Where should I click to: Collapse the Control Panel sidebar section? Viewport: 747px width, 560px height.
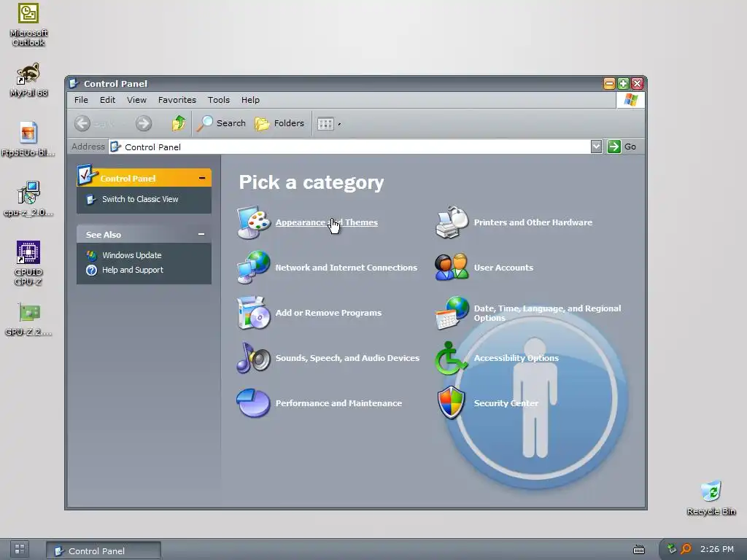click(202, 178)
